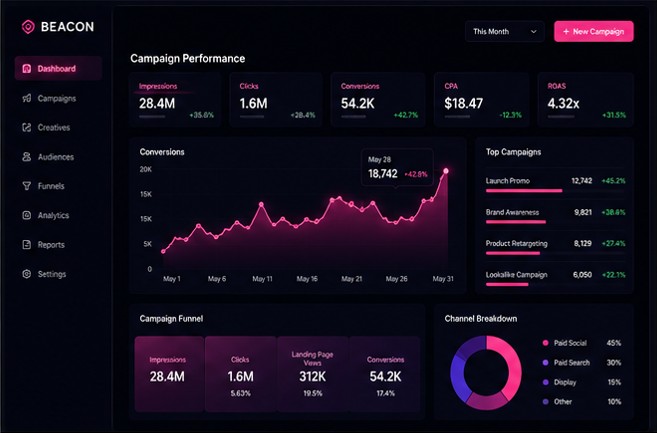Select the Landing Page Views funnel stage

313,374
